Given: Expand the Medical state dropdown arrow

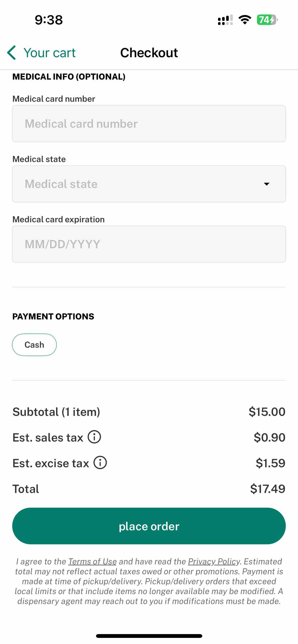Looking at the screenshot, I should [267, 184].
